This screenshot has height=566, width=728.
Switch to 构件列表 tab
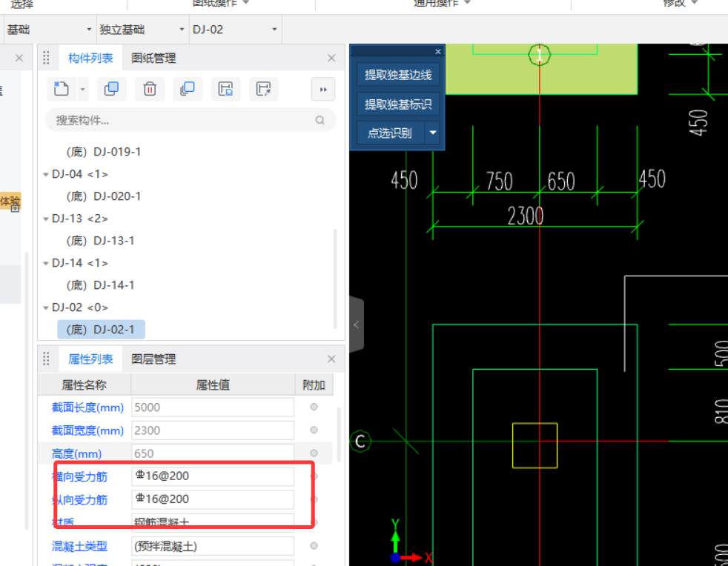point(90,58)
